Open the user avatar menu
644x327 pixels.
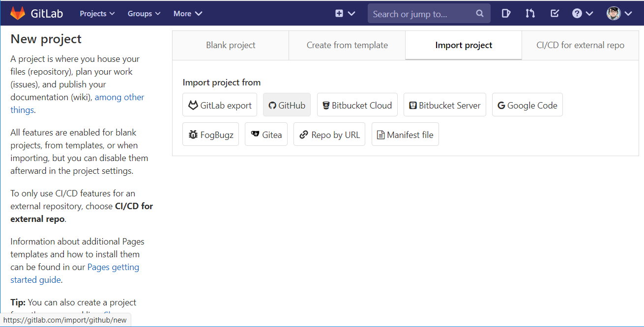click(x=619, y=13)
